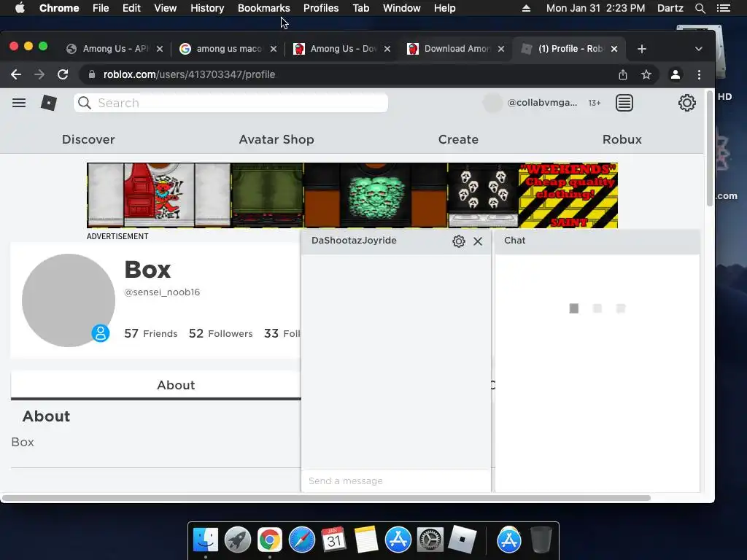The image size is (747, 560).
Task: Click the @sensei_noob16 username text
Action: (x=162, y=292)
